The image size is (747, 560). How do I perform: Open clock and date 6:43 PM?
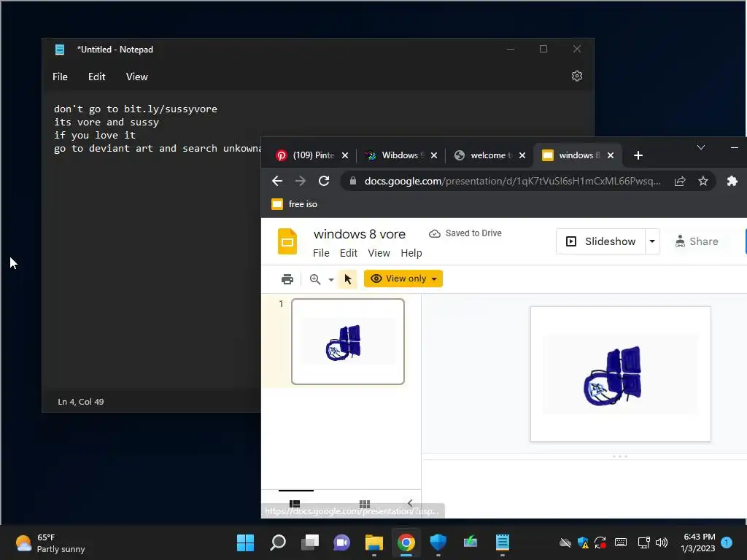[698, 542]
